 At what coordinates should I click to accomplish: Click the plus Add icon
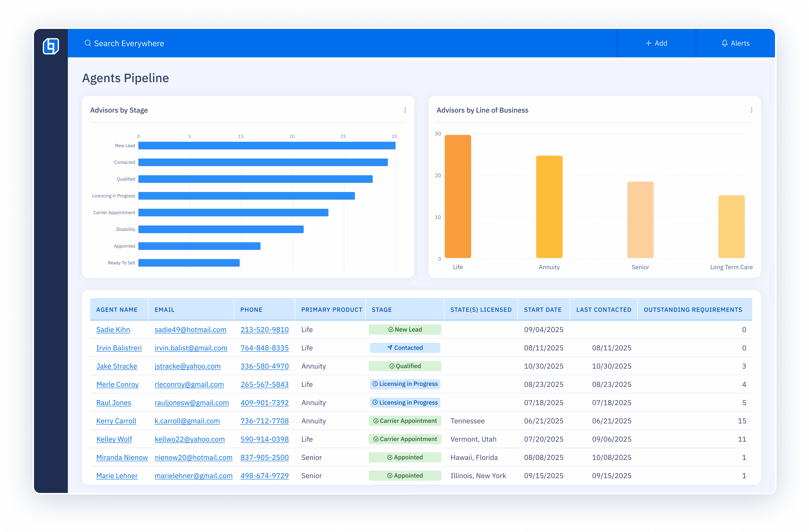coord(649,43)
